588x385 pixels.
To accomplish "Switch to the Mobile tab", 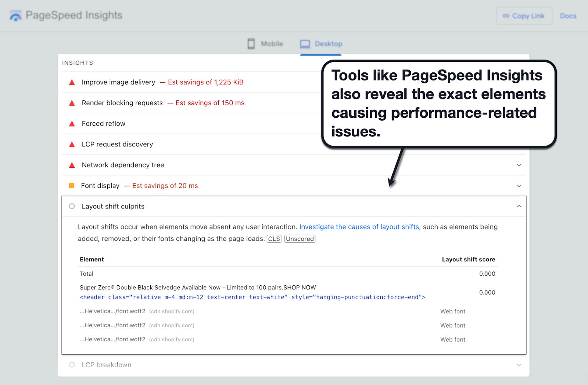I will pyautogui.click(x=265, y=44).
